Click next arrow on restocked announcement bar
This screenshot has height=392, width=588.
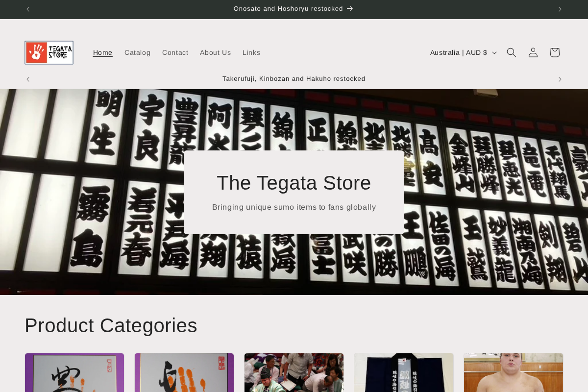[x=559, y=79]
